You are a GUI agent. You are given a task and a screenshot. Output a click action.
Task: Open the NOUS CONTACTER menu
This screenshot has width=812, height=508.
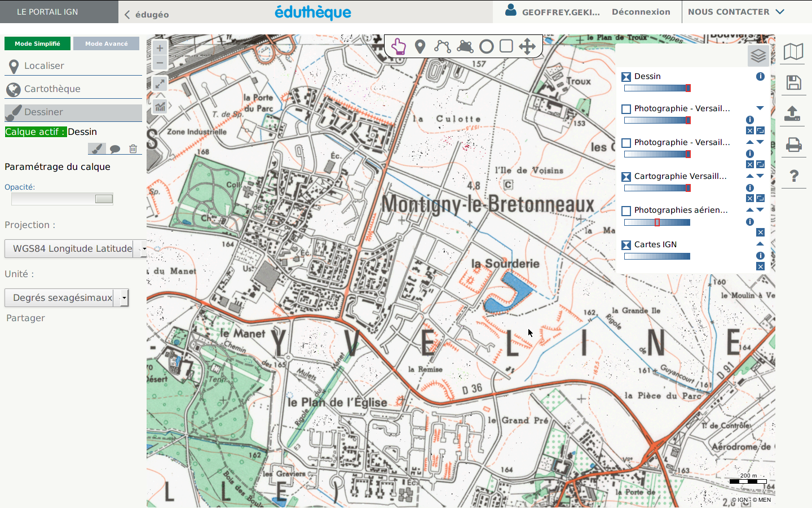[x=735, y=12]
